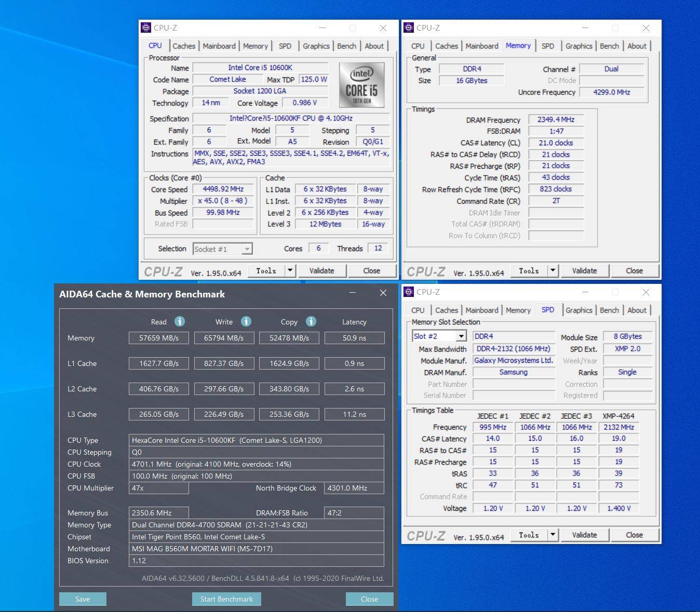
Task: Expand Tools dropdown arrow in CPU window
Action: tap(290, 270)
